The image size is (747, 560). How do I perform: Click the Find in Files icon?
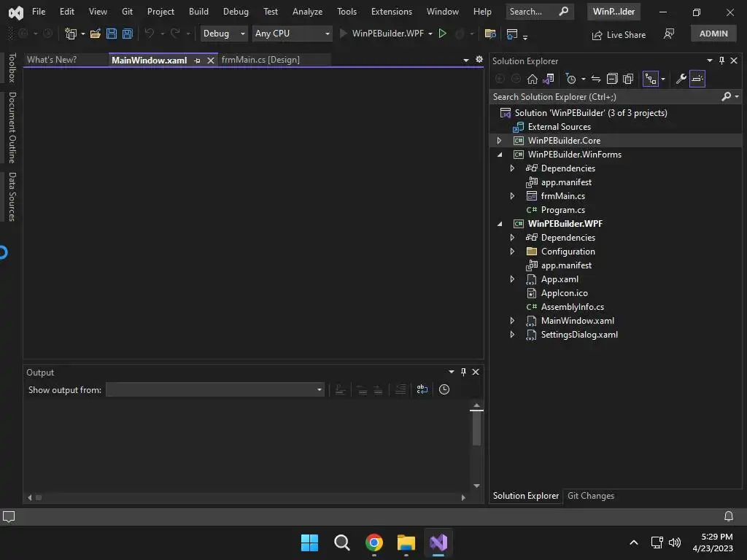(489, 34)
